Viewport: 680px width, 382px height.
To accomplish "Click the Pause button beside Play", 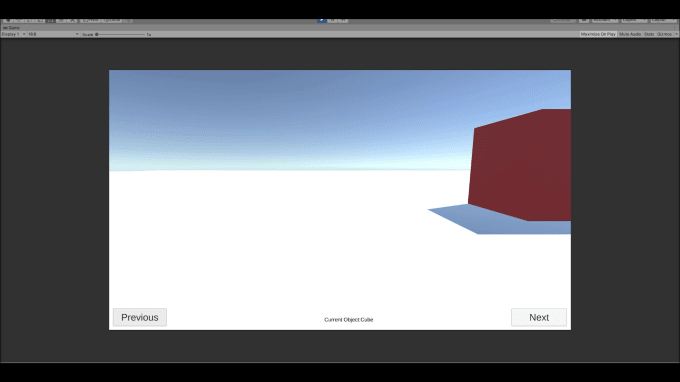I will 332,20.
